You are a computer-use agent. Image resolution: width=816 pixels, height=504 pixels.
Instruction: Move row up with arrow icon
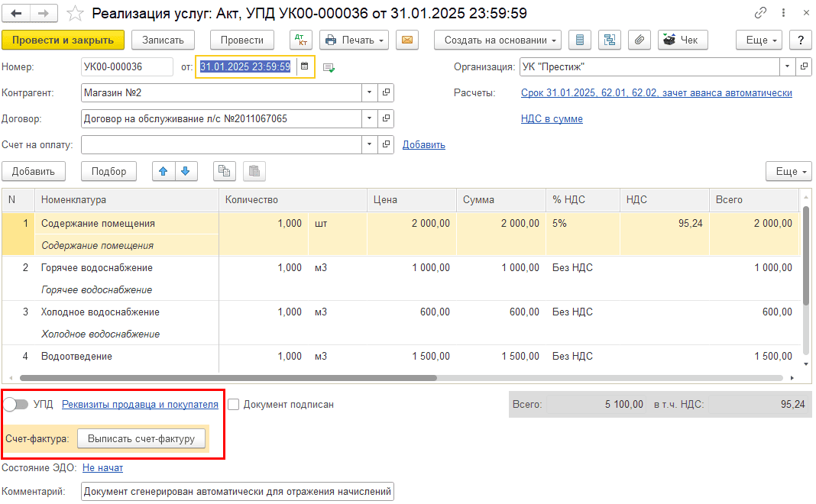point(163,171)
